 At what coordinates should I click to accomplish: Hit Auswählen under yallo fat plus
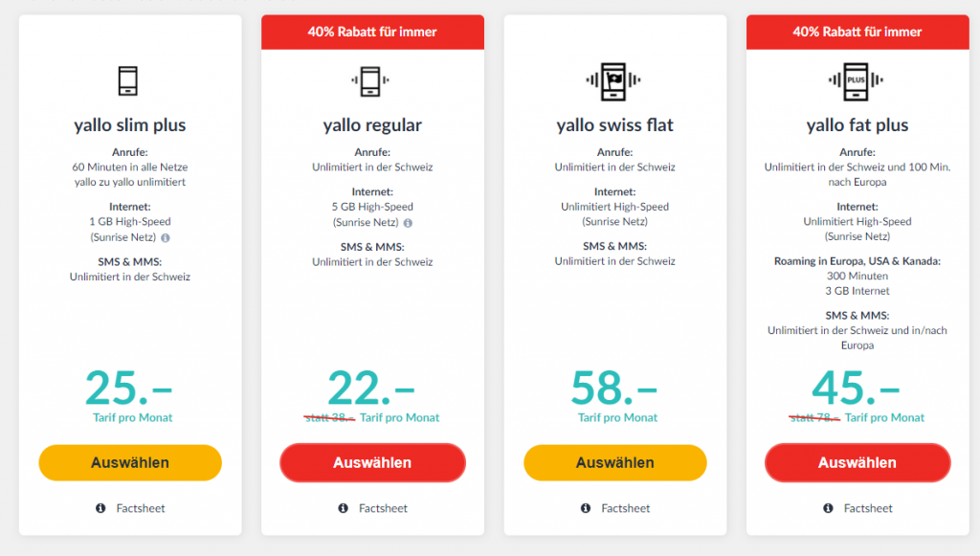tap(857, 463)
